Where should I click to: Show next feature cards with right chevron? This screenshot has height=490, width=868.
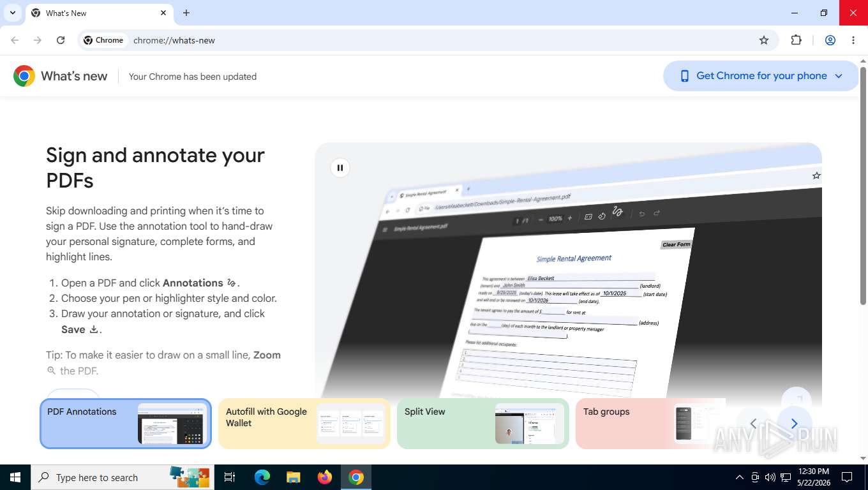(794, 424)
